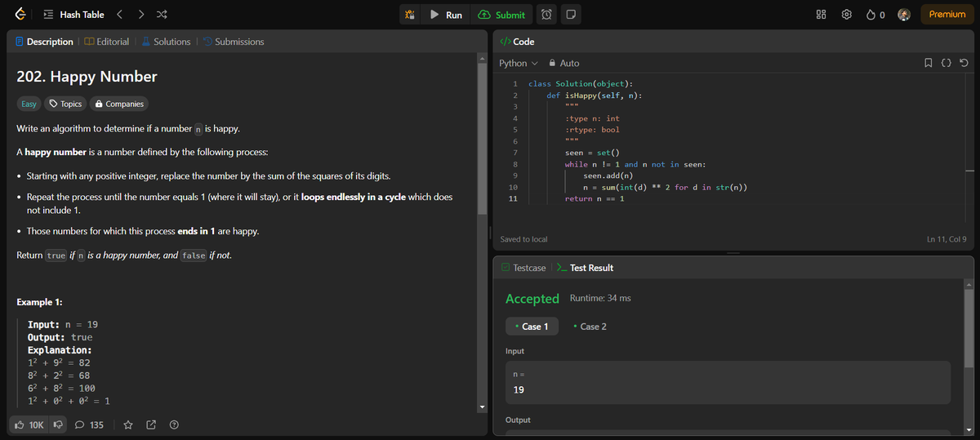
Task: Open the Hash Table problem list
Action: 74,15
